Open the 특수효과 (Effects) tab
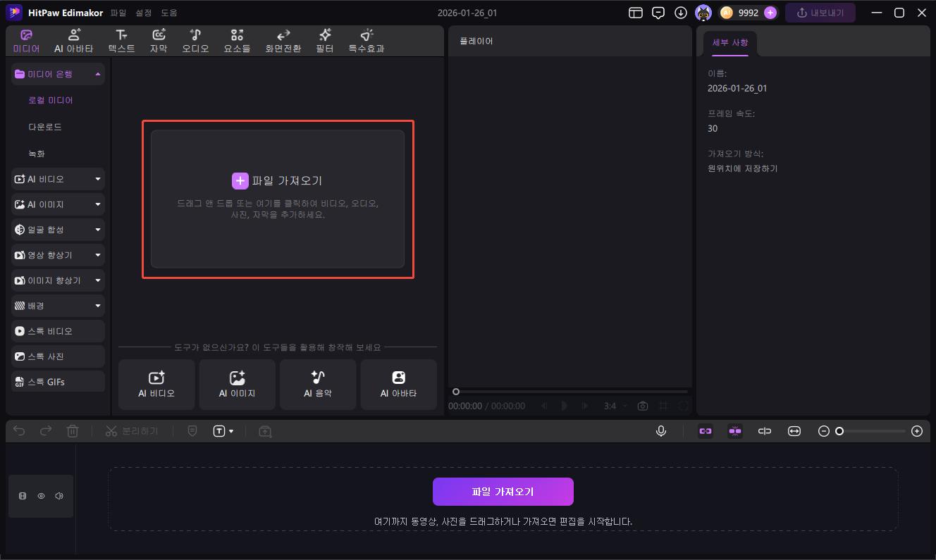Viewport: 936px width, 560px height. pyautogui.click(x=367, y=42)
